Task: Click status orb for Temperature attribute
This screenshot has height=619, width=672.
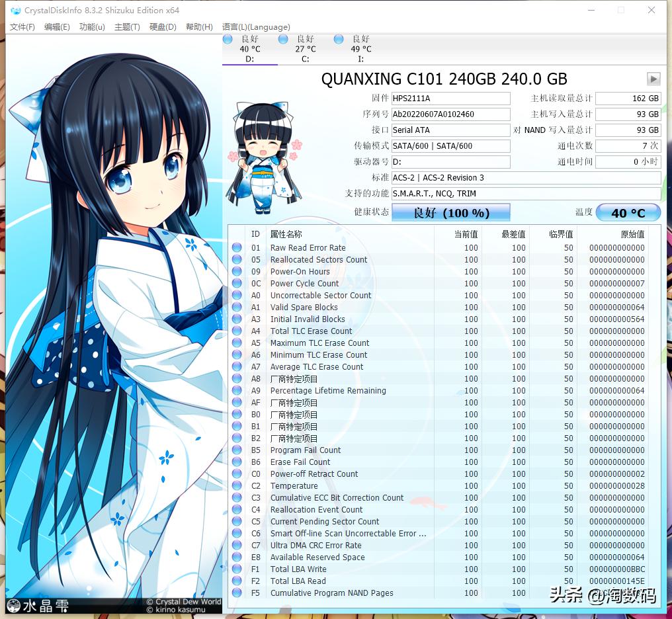Action: (237, 486)
